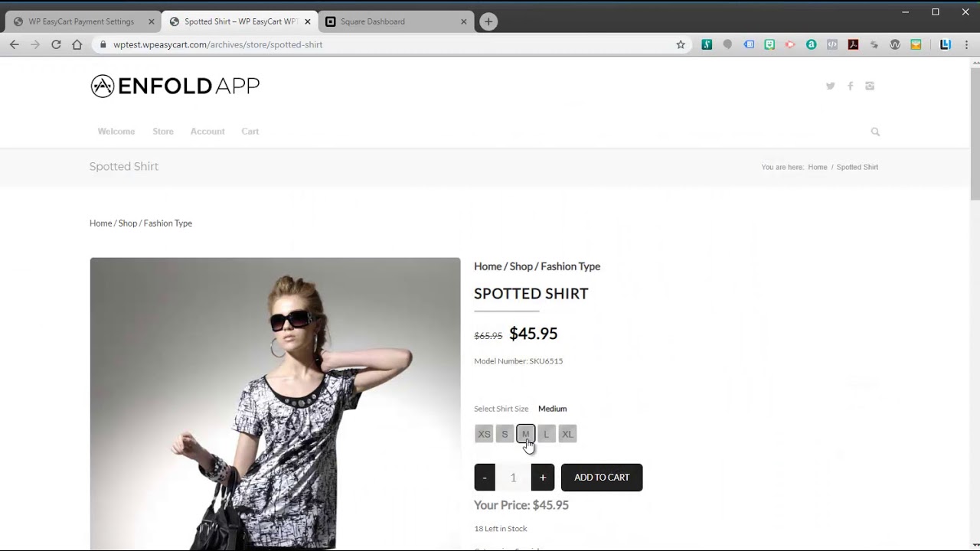Open the Cart menu item

[x=250, y=132]
